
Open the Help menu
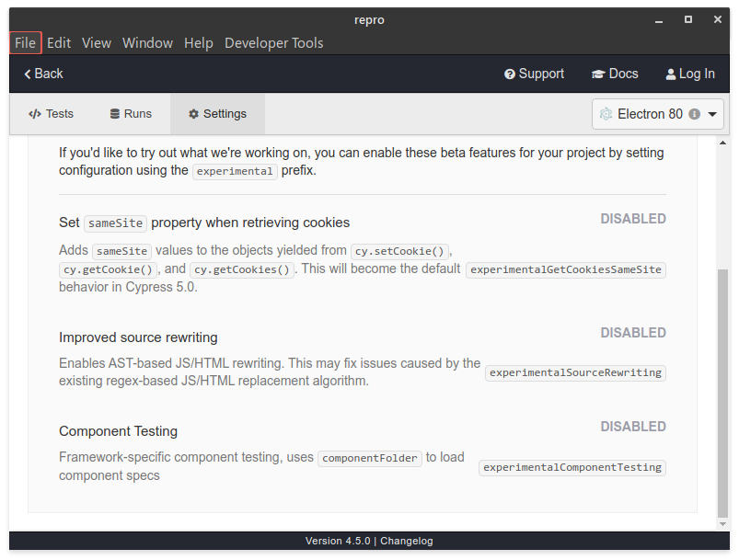click(198, 43)
